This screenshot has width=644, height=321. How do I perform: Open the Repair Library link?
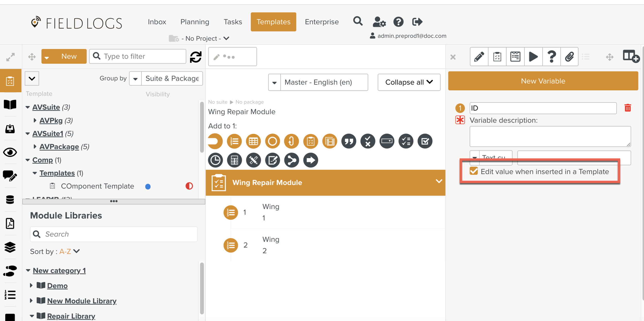tap(71, 316)
